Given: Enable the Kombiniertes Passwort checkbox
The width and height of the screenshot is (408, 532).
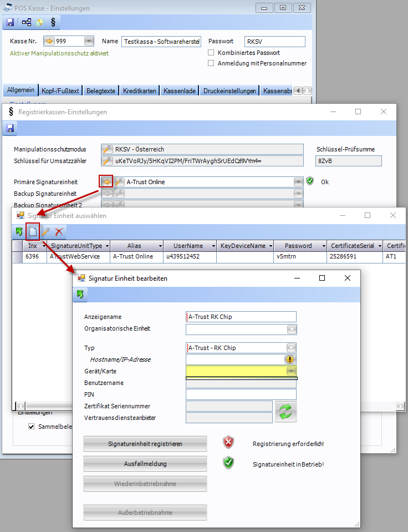Looking at the screenshot, I should pos(211,53).
